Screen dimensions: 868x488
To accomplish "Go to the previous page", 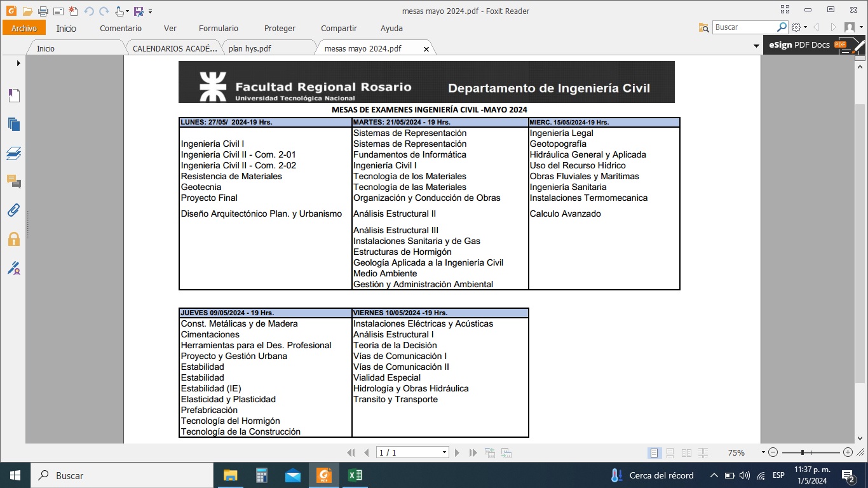I will [366, 452].
